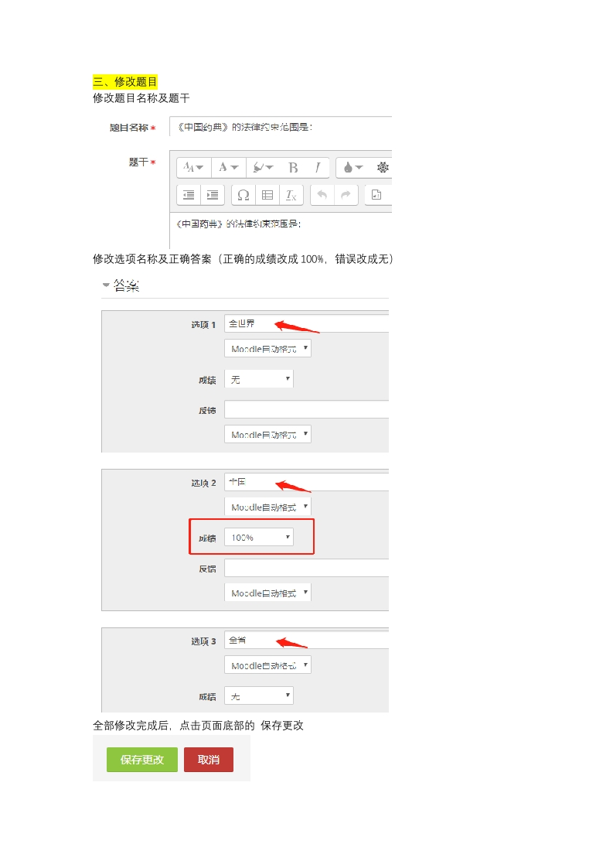Toggle bold formatting in the 题干 editor
This screenshot has width=613, height=868.
point(293,168)
